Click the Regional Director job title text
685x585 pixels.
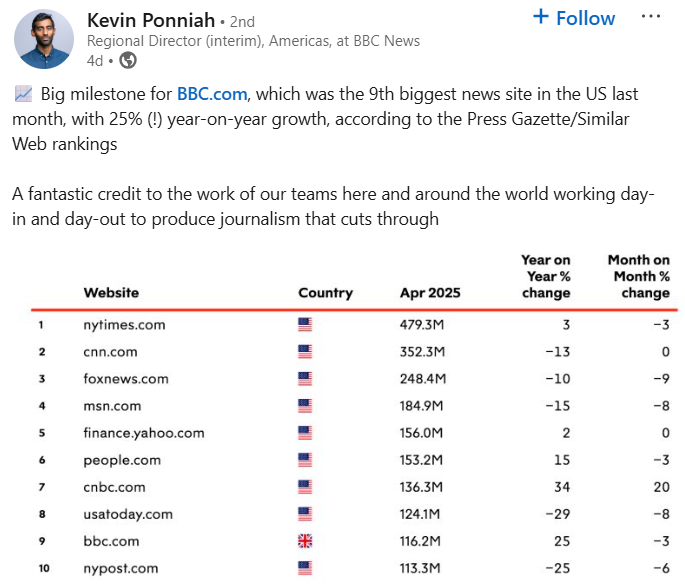[253, 41]
